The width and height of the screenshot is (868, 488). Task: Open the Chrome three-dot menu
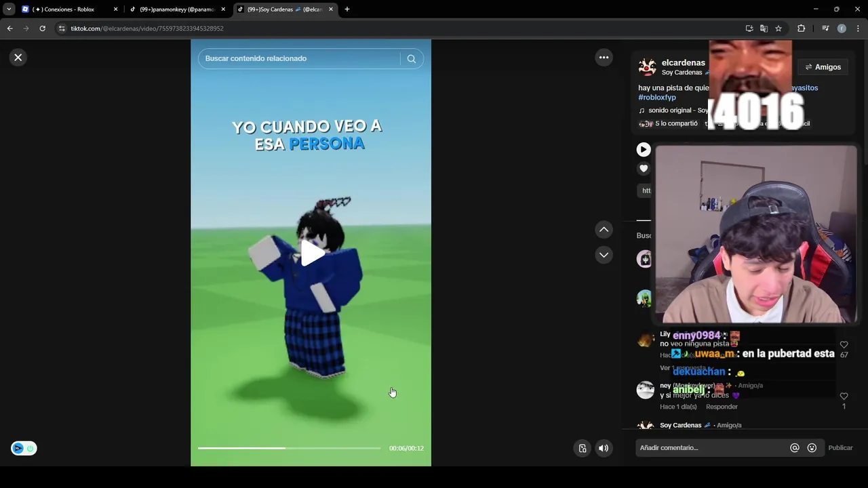(x=859, y=28)
